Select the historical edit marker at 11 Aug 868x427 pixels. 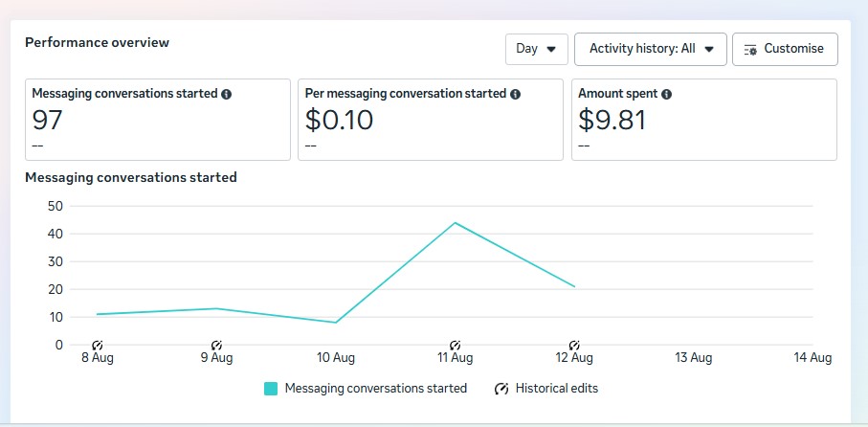pos(456,345)
